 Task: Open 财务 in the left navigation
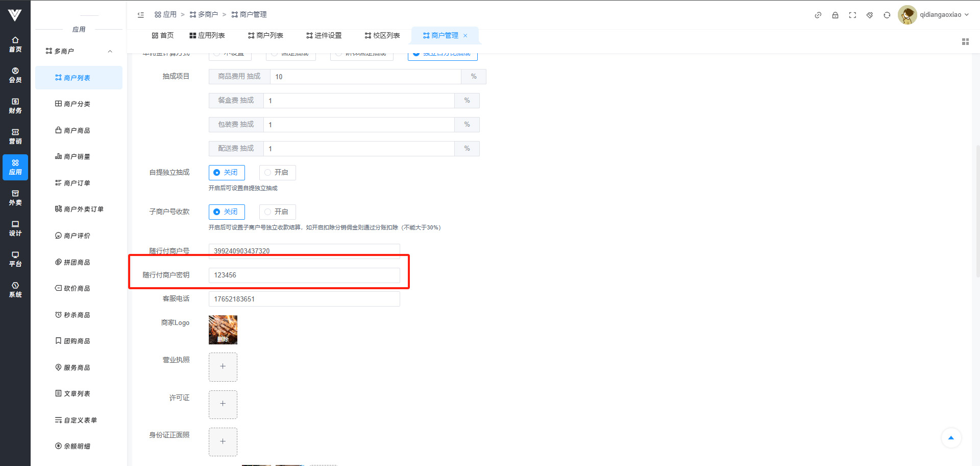coord(15,106)
